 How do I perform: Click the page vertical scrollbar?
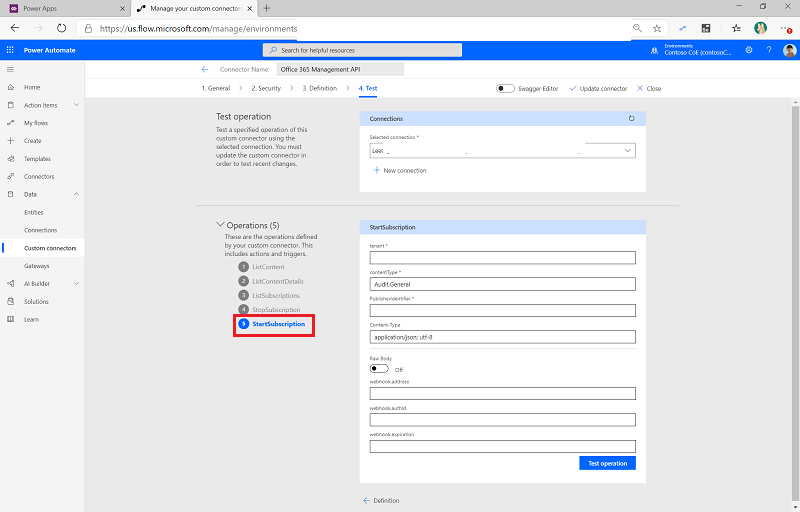tap(795, 303)
